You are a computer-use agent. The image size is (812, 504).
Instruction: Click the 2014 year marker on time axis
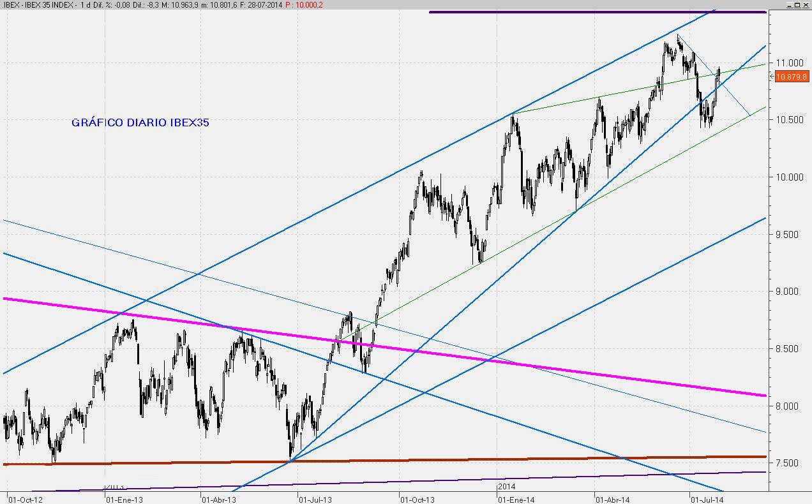pyautogui.click(x=506, y=486)
